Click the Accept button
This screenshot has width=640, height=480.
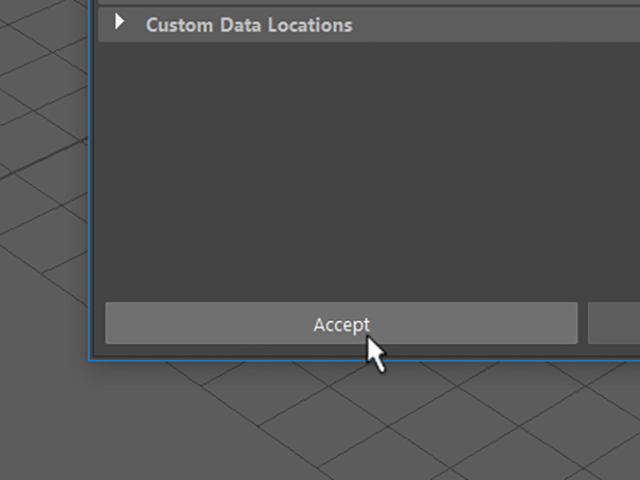pyautogui.click(x=341, y=323)
